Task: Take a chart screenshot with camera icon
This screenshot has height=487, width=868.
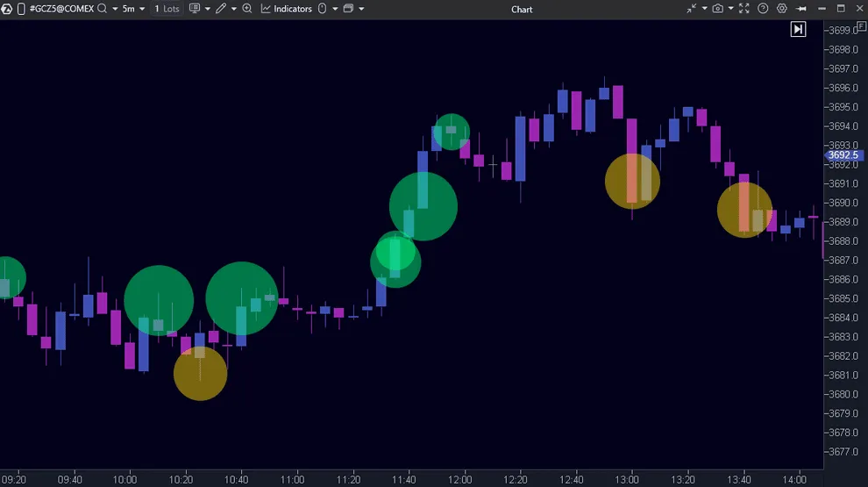Action: (x=718, y=9)
